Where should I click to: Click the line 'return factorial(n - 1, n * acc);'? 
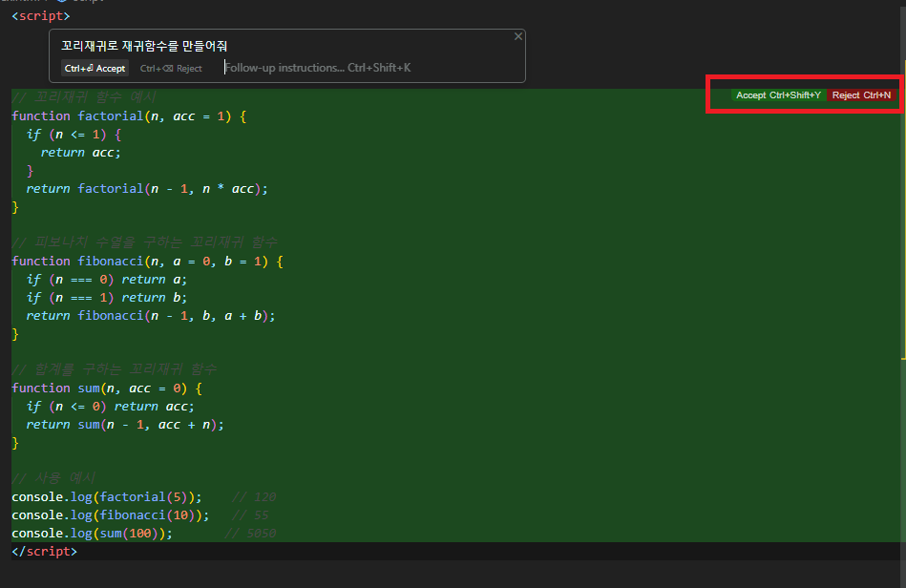pos(147,189)
